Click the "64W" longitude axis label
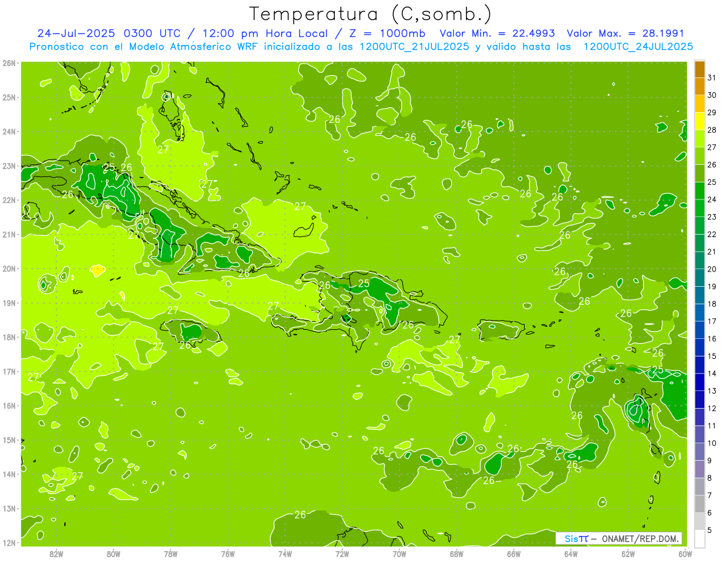 pos(571,554)
